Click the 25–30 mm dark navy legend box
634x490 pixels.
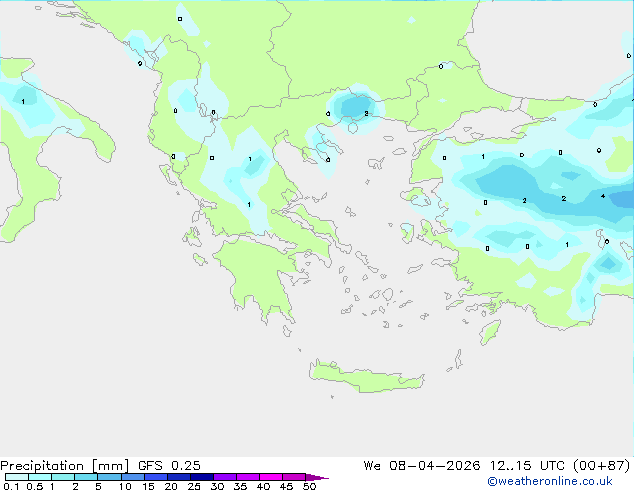click(x=201, y=477)
